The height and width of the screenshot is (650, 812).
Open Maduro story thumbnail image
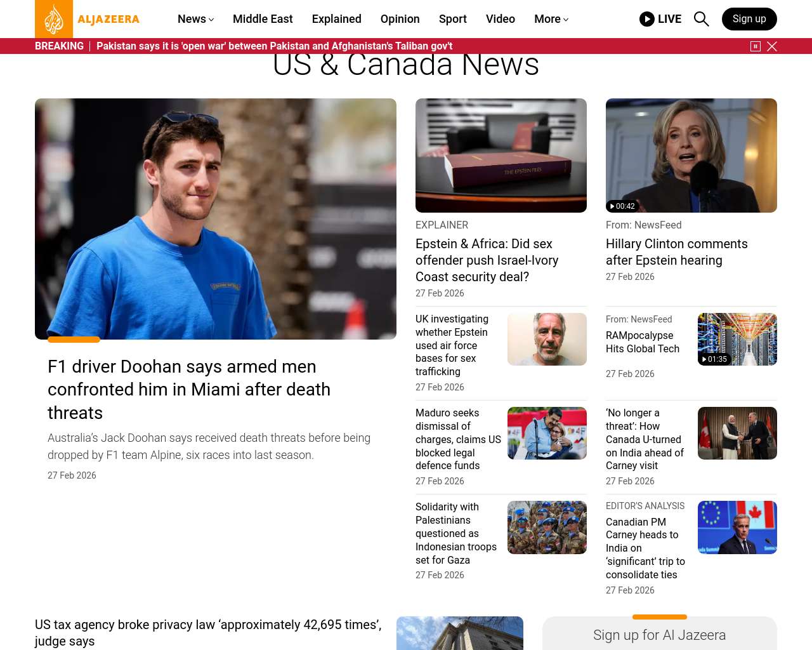coord(546,433)
